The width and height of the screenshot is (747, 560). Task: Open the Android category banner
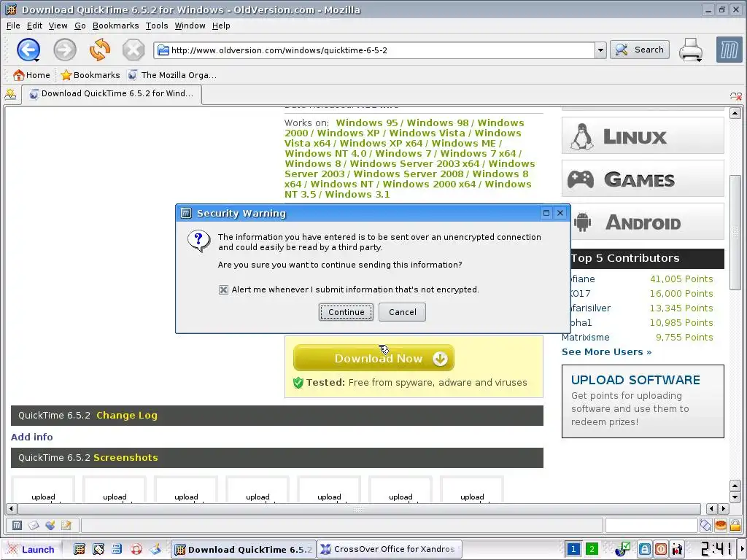(x=648, y=222)
